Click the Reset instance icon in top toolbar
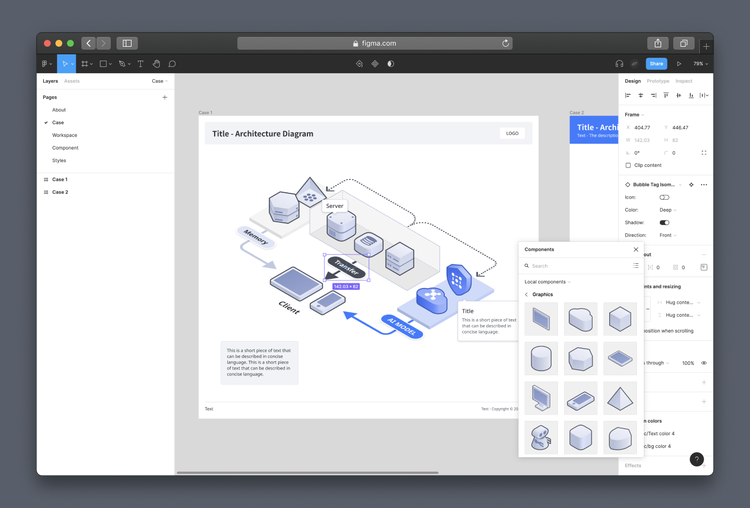 [x=359, y=64]
